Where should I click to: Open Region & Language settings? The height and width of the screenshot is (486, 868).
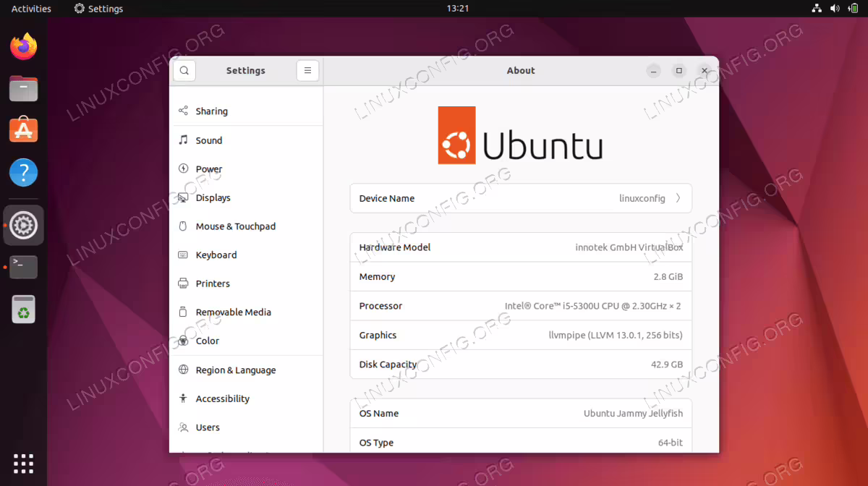(x=246, y=370)
